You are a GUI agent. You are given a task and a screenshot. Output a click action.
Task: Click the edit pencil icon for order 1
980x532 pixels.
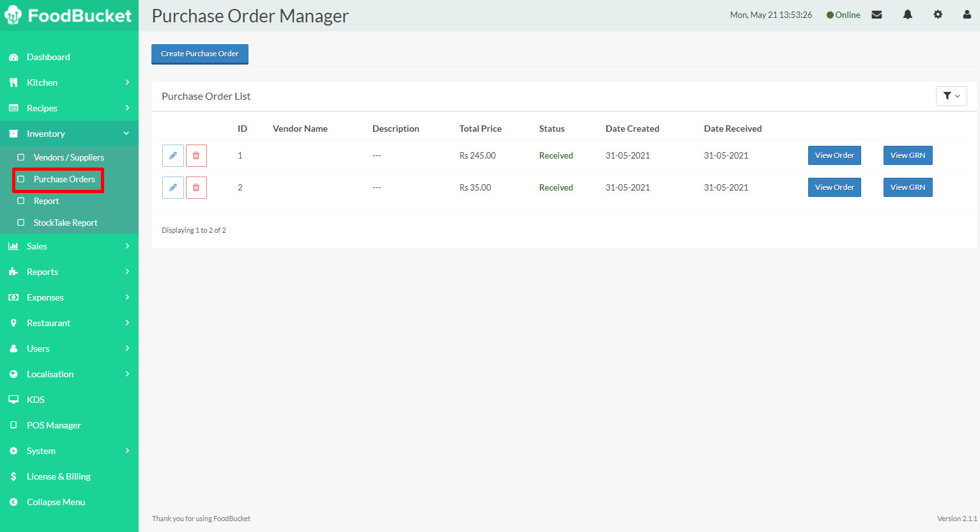[173, 155]
